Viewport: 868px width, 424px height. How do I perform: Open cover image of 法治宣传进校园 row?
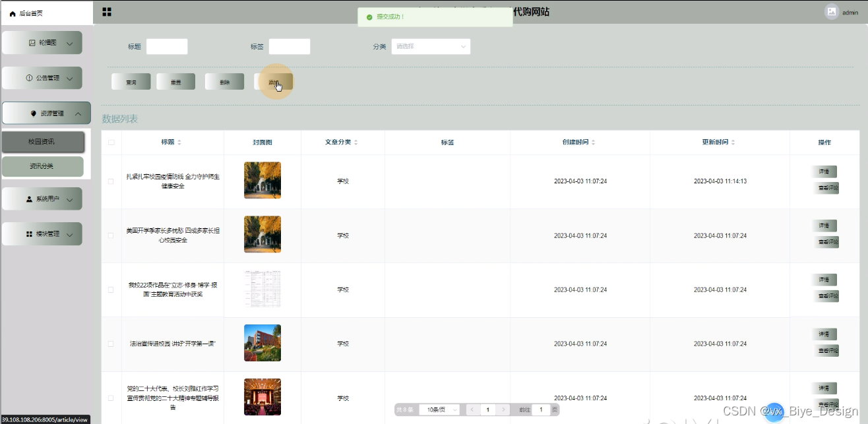point(263,343)
